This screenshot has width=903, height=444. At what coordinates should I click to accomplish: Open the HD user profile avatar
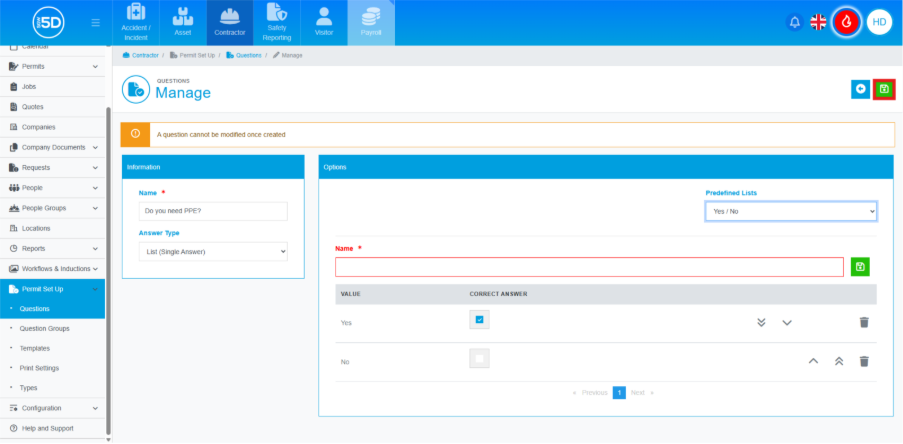pos(879,22)
